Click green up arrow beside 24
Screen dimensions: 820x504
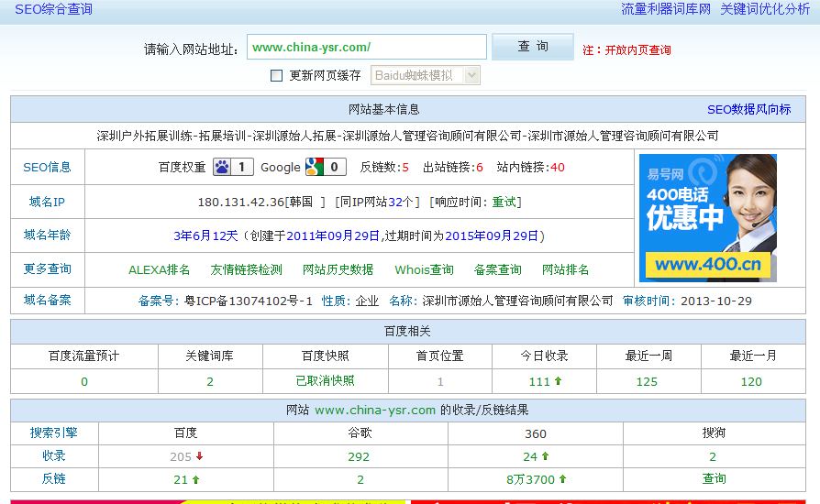(x=545, y=456)
